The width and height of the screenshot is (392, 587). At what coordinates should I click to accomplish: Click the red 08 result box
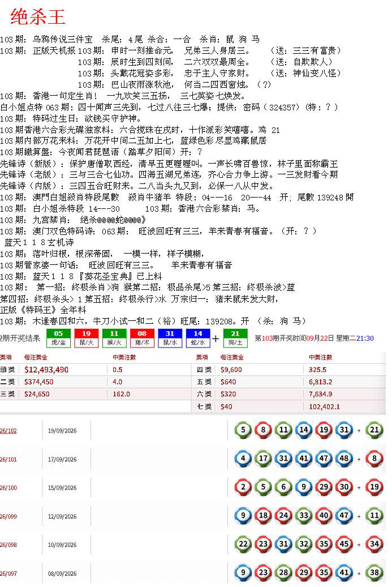tap(142, 338)
